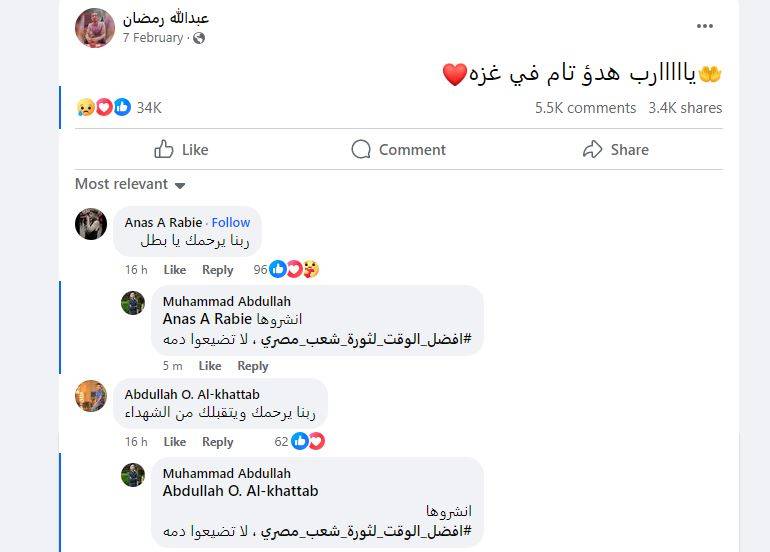Open Anas A Rabie's profile avatar
Screen dimensions: 770x552
coord(91,224)
